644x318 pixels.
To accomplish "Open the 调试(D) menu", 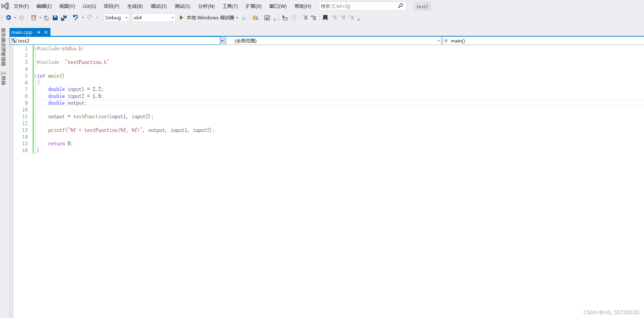I will [x=159, y=6].
